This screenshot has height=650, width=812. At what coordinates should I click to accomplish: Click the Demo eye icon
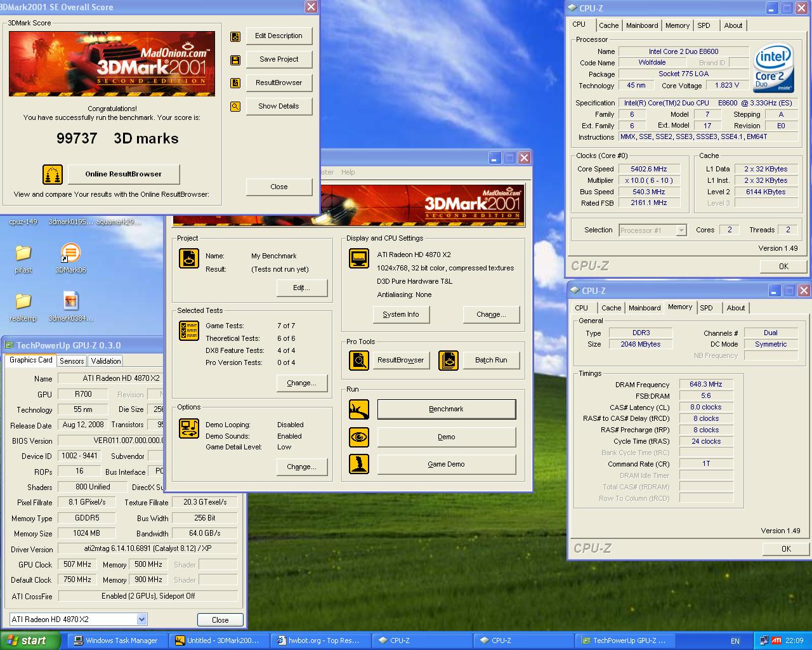(x=359, y=437)
